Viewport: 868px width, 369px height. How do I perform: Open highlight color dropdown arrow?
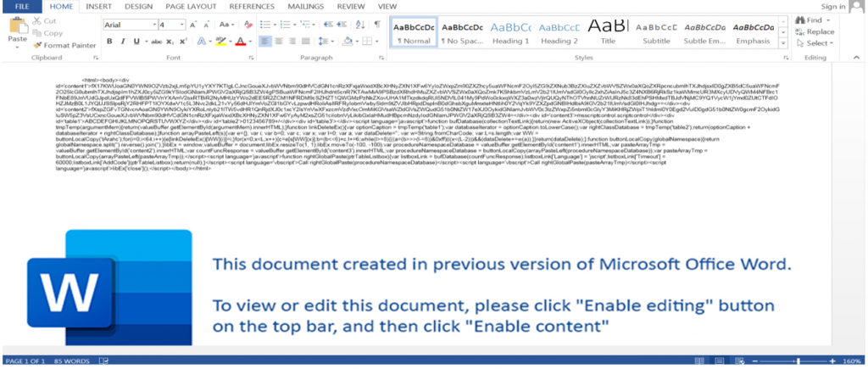click(230, 42)
